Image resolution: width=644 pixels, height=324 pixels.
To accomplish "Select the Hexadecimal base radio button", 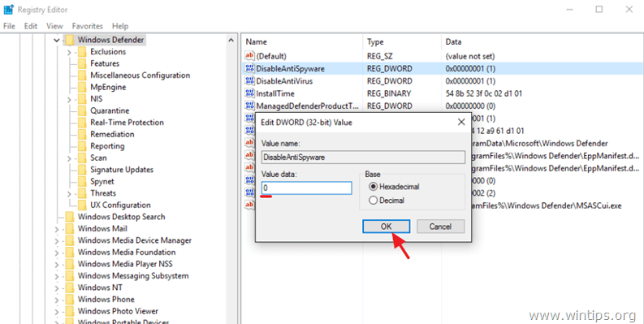I will 373,187.
